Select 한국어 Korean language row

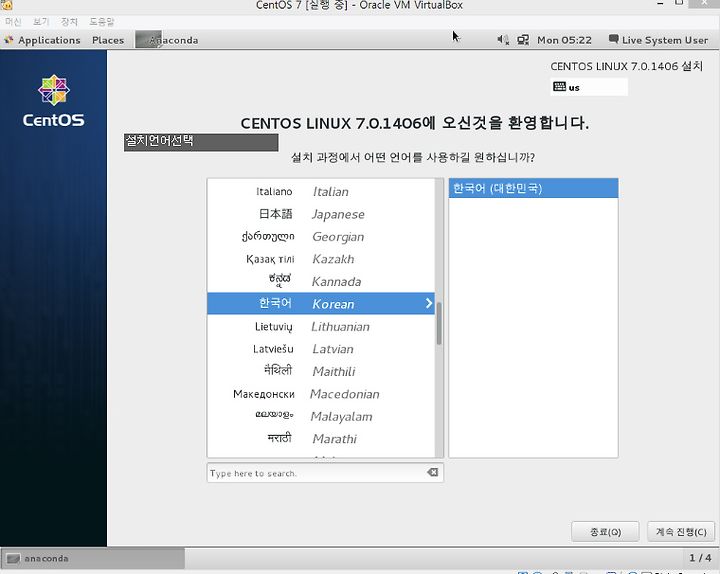tap(321, 304)
